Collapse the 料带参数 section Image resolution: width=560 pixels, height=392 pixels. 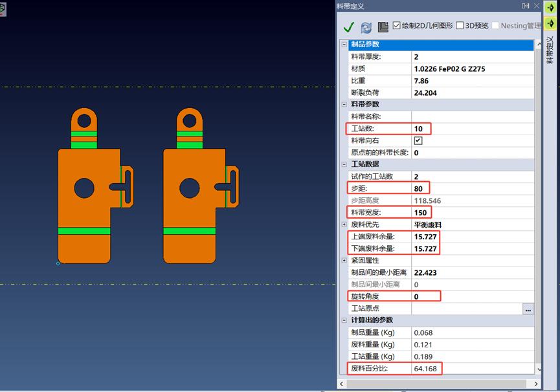344,105
